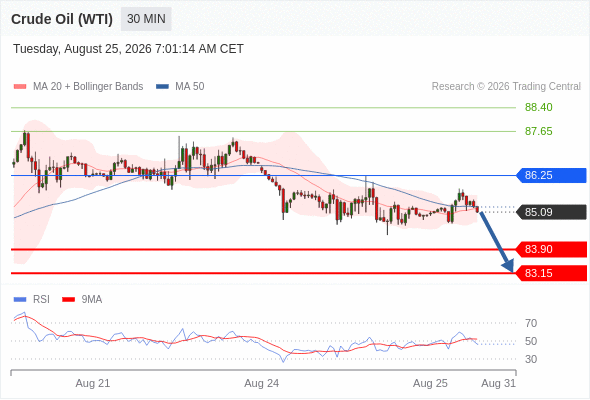Click the Aug 24 date axis label
590x400 pixels.
pos(262,383)
